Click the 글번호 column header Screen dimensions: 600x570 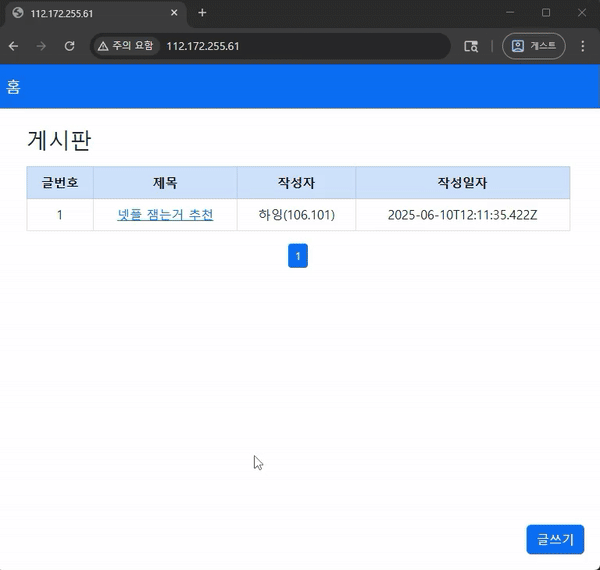(60, 182)
